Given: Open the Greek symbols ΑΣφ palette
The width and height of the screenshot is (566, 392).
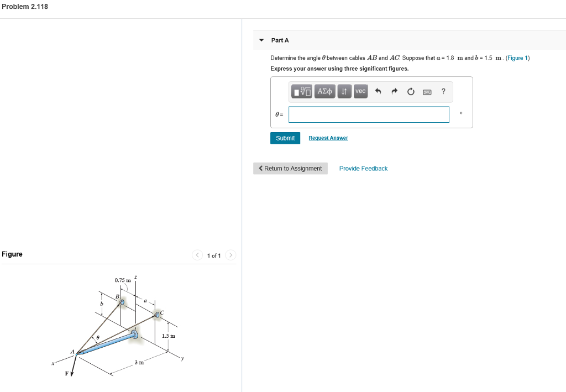Looking at the screenshot, I should 325,91.
